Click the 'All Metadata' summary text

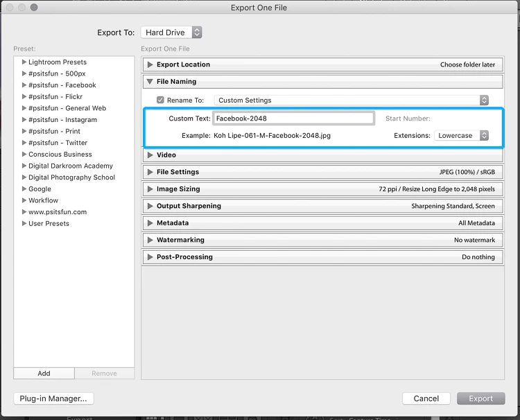[x=476, y=223]
